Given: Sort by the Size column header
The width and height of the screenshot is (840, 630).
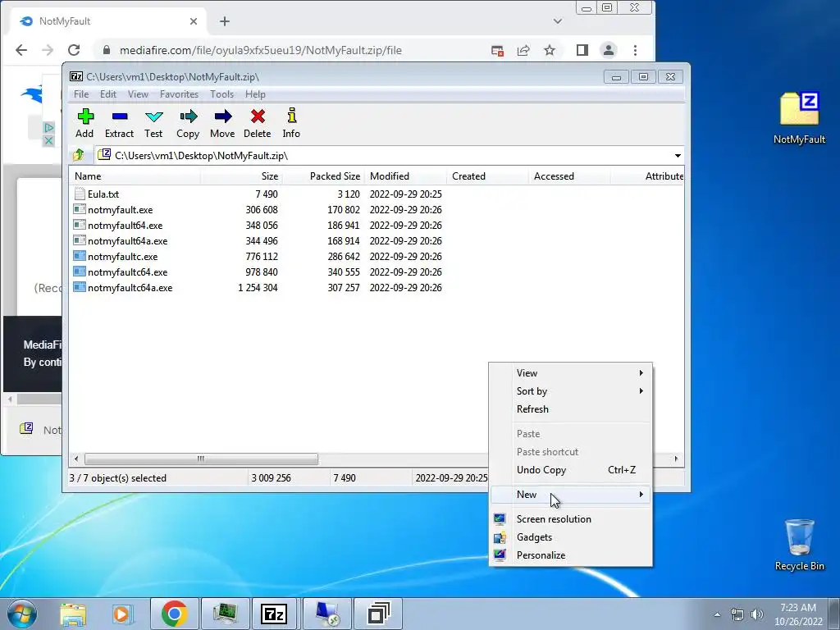Looking at the screenshot, I should [242, 176].
